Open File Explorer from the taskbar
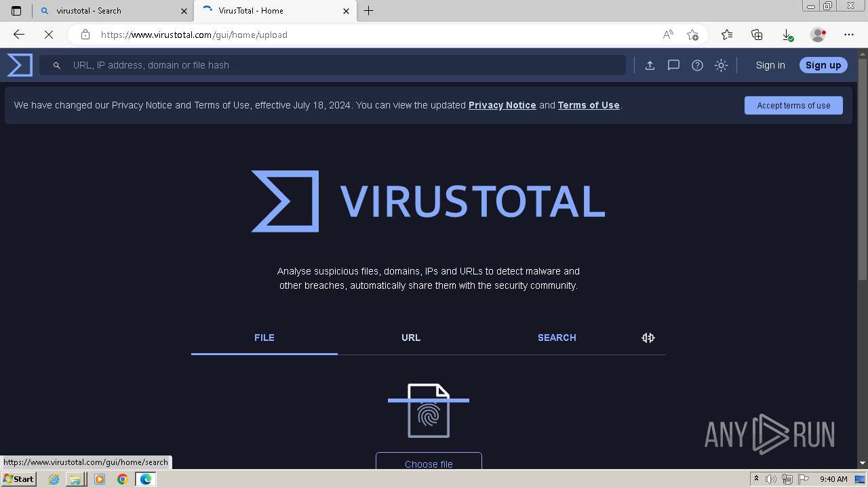The width and height of the screenshot is (868, 488). 76,479
